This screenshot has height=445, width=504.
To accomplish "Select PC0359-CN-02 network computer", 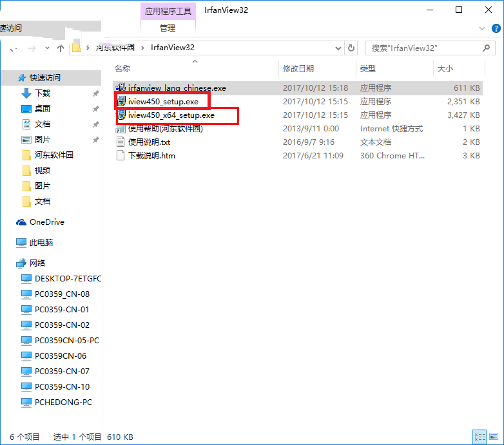I will click(62, 325).
